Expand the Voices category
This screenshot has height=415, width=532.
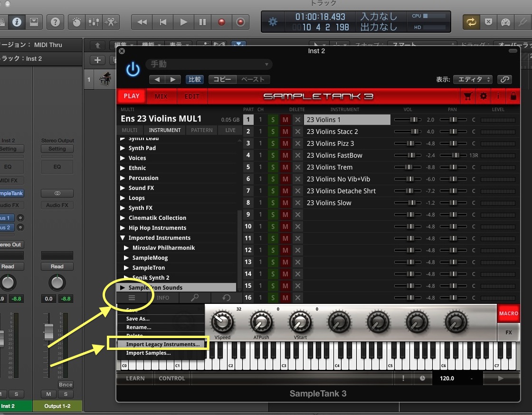[123, 158]
